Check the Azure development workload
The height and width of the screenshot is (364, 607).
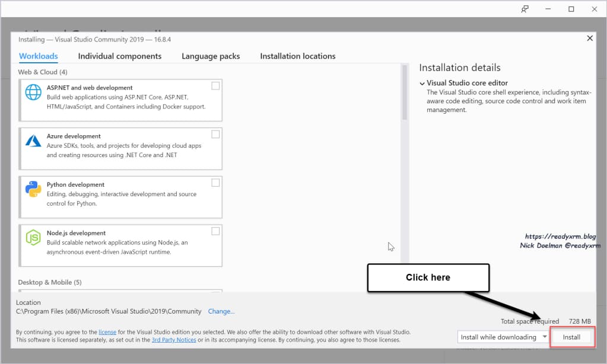(x=215, y=135)
